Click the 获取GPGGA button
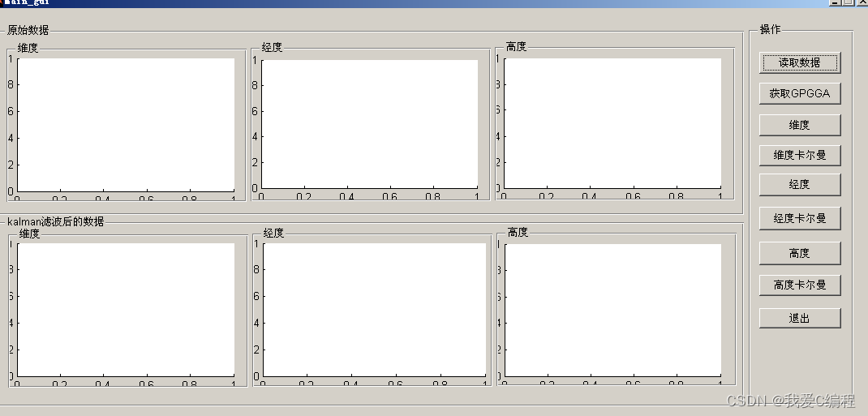This screenshot has width=868, height=416. (x=799, y=93)
